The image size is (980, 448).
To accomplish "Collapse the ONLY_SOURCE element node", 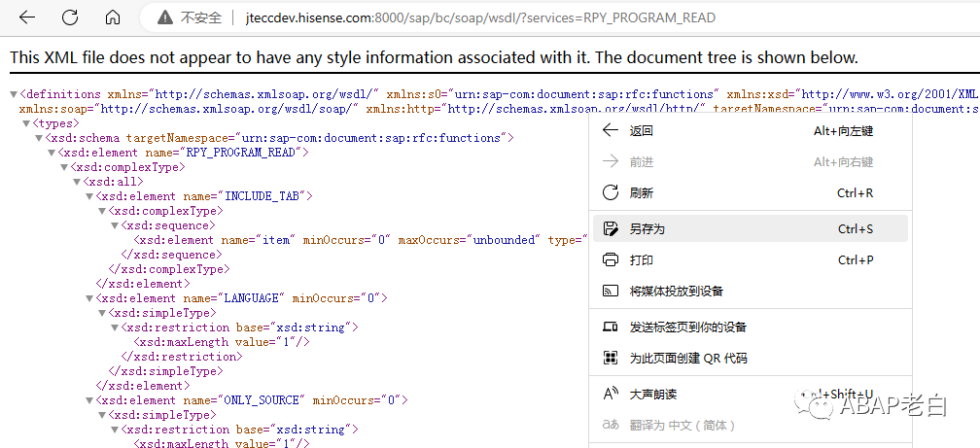I will click(x=90, y=400).
